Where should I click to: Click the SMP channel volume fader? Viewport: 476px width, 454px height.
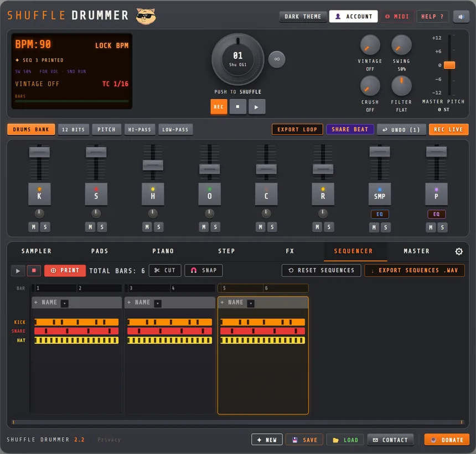(x=380, y=151)
